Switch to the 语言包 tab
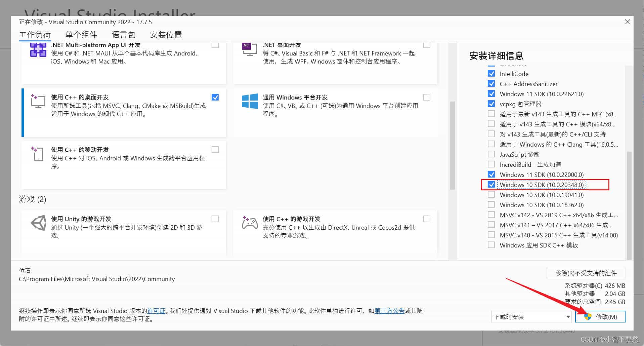Image resolution: width=644 pixels, height=346 pixels. pyautogui.click(x=123, y=35)
